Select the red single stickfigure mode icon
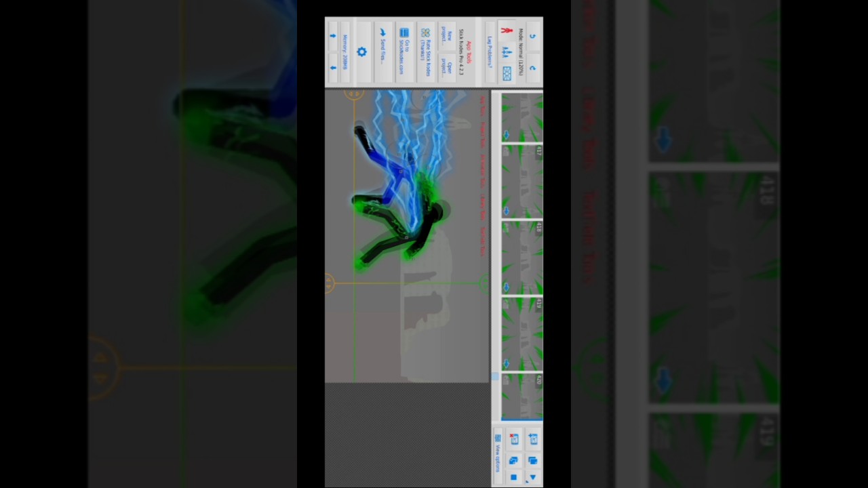The image size is (868, 488). click(507, 30)
